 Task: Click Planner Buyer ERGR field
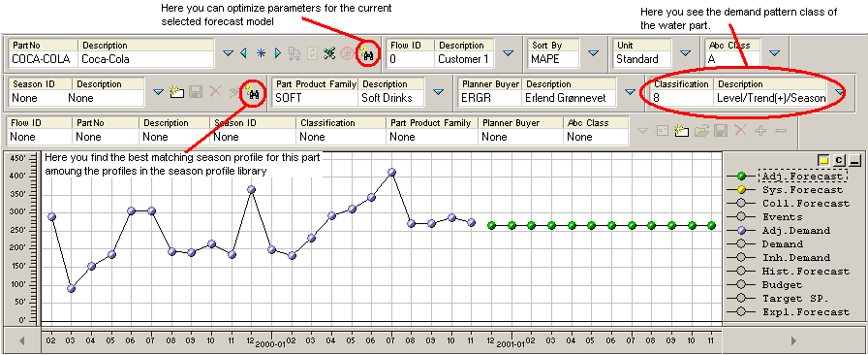click(489, 98)
